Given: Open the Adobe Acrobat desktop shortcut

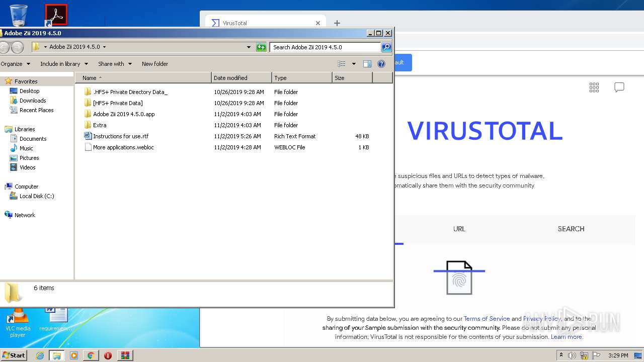Looking at the screenshot, I should click(56, 15).
